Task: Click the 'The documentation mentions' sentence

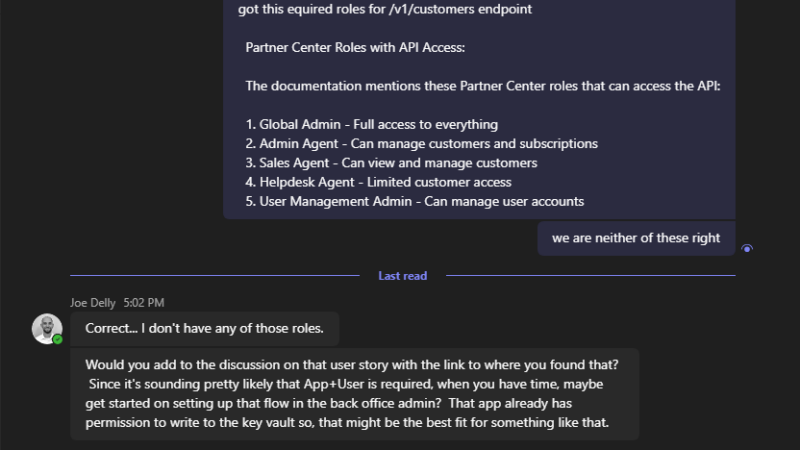Action: (x=482, y=86)
